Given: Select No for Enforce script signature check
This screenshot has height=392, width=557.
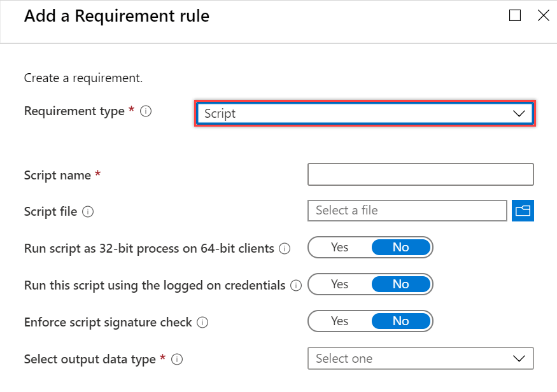Looking at the screenshot, I should pyautogui.click(x=400, y=321).
